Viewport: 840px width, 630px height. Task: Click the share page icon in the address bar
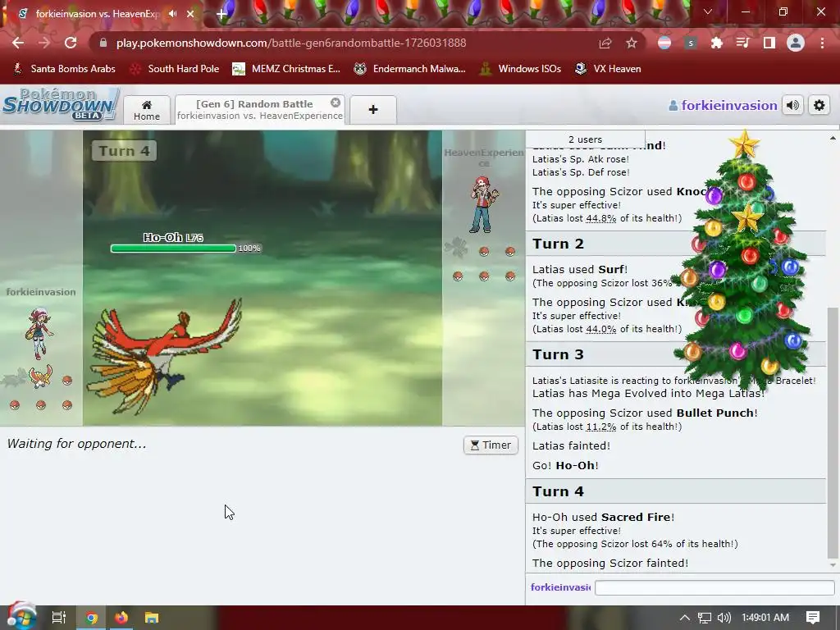(x=605, y=43)
